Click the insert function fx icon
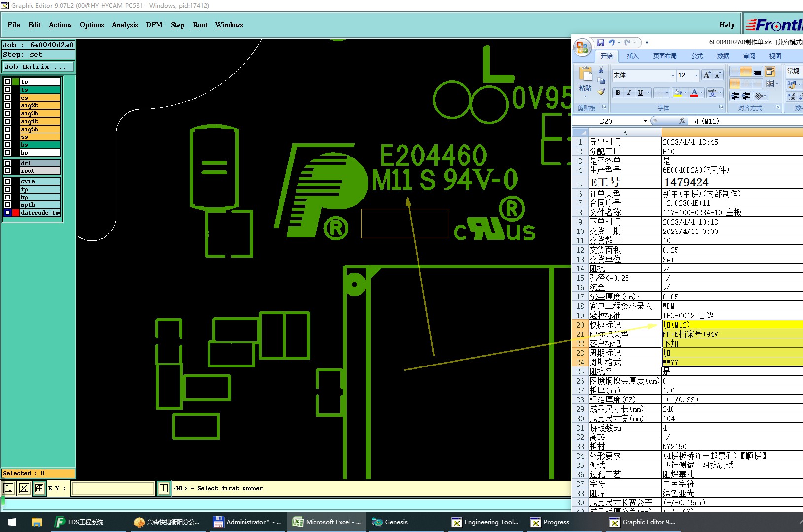 click(682, 121)
